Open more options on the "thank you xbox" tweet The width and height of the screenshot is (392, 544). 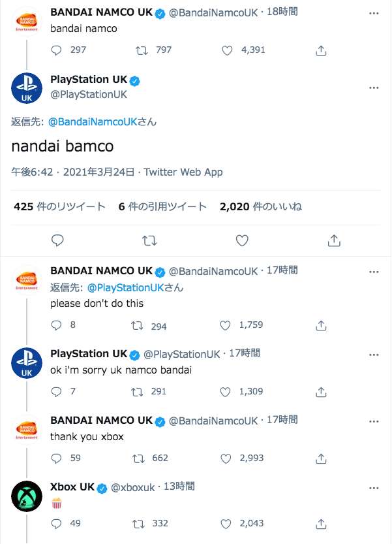374,420
